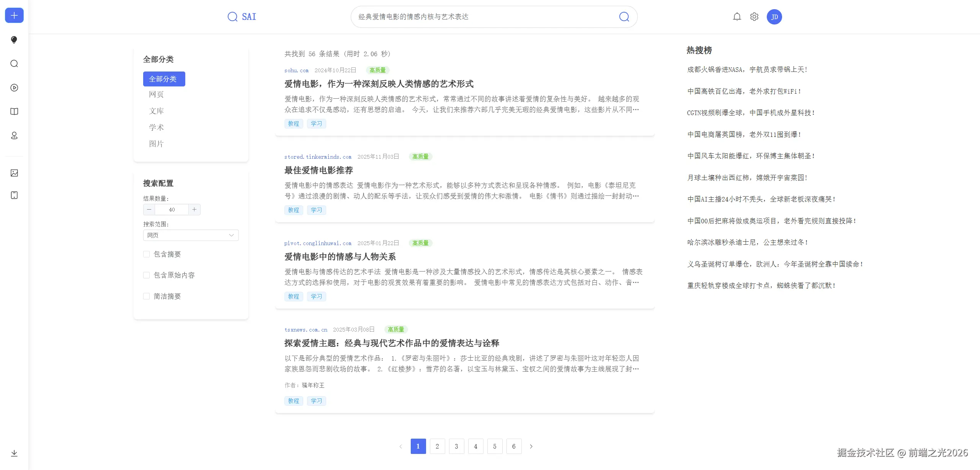
Task: Open the video play icon in sidebar
Action: 14,88
